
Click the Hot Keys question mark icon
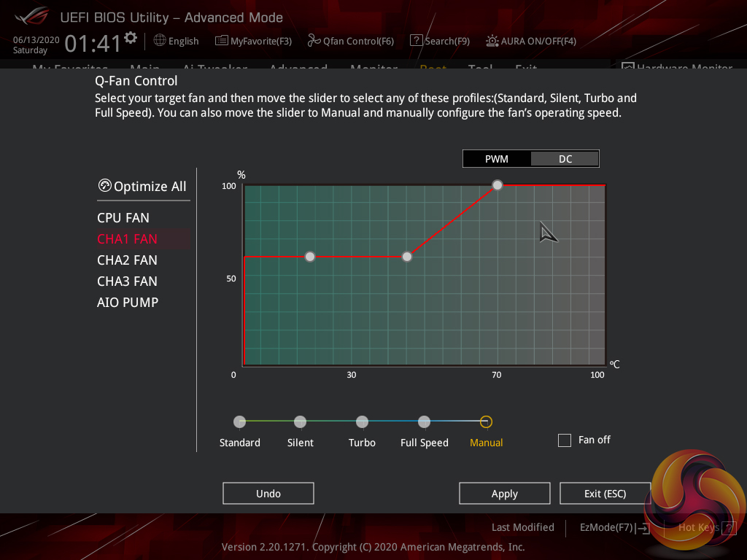tap(729, 528)
